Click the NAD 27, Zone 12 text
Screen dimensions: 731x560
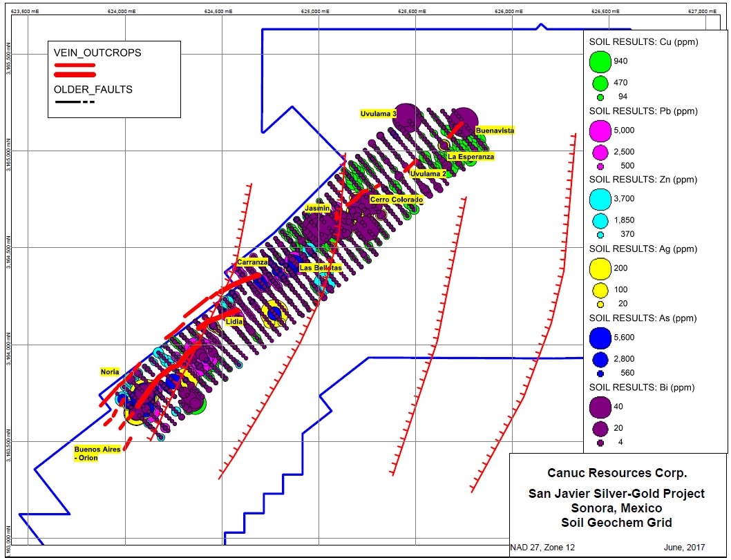[542, 548]
